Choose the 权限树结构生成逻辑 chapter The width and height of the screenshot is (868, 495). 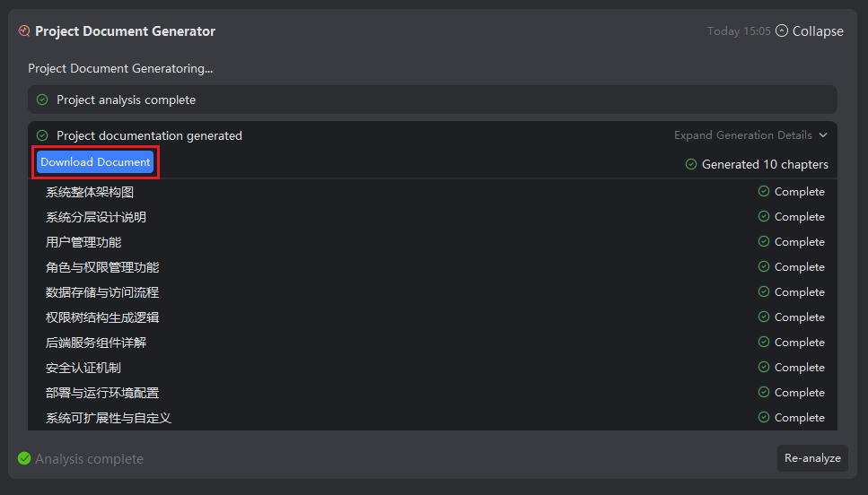[102, 317]
